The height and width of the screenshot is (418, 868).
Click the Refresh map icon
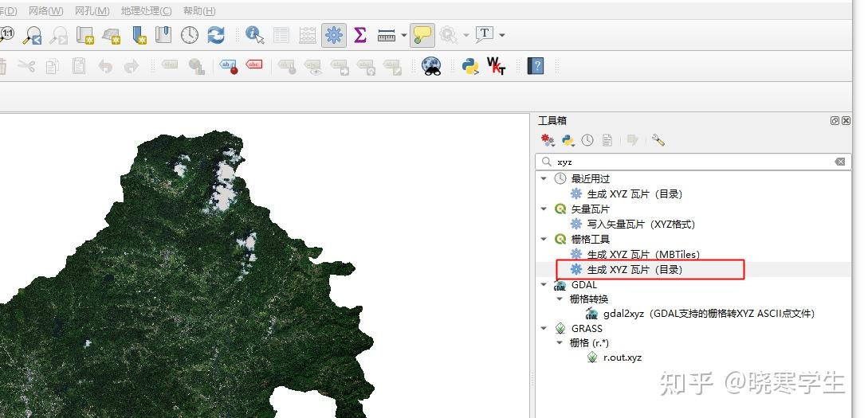(216, 35)
